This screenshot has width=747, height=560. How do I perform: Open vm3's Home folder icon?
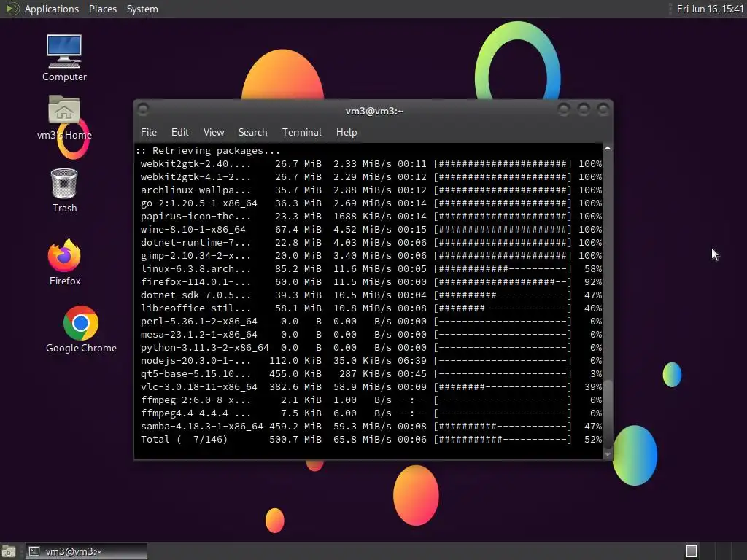click(x=64, y=117)
